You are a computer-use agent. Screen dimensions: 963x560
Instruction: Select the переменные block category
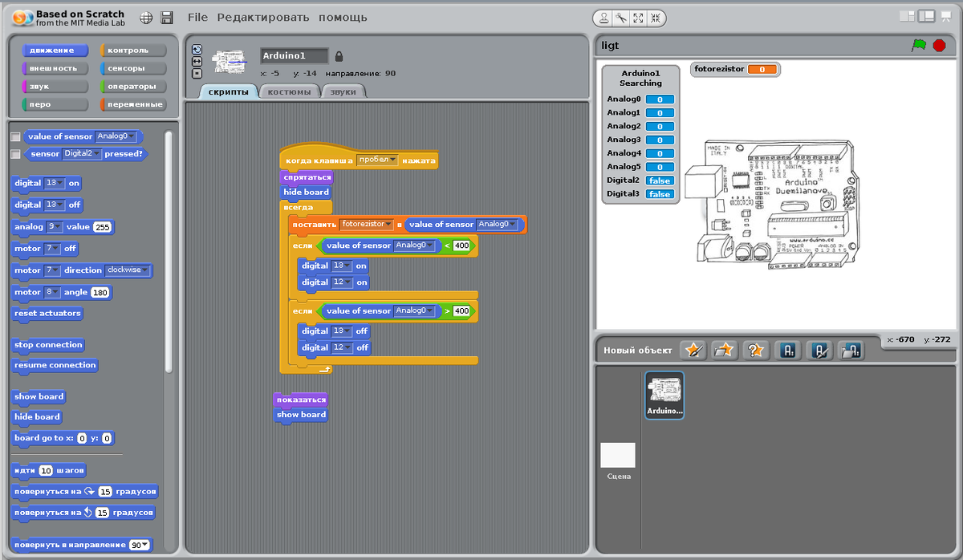click(132, 104)
